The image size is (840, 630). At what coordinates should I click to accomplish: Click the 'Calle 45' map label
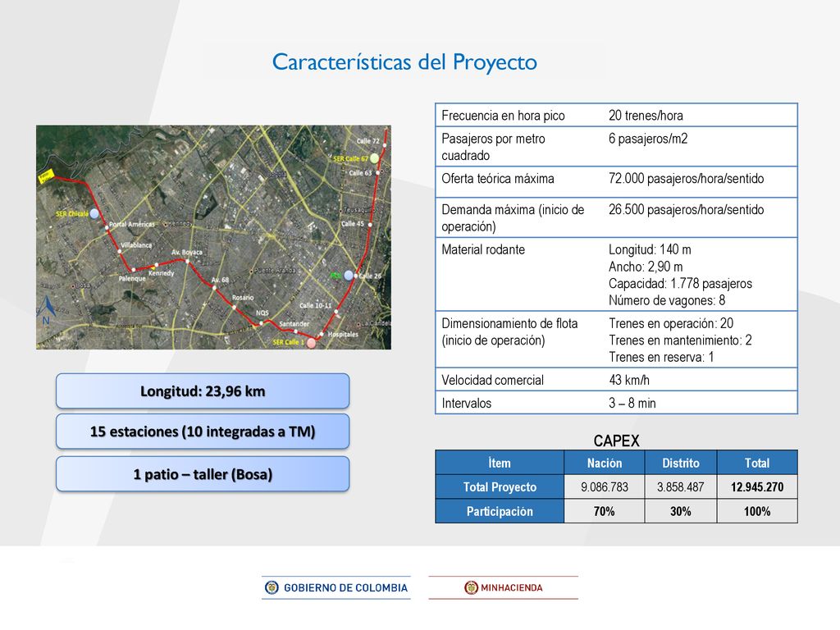(x=353, y=223)
